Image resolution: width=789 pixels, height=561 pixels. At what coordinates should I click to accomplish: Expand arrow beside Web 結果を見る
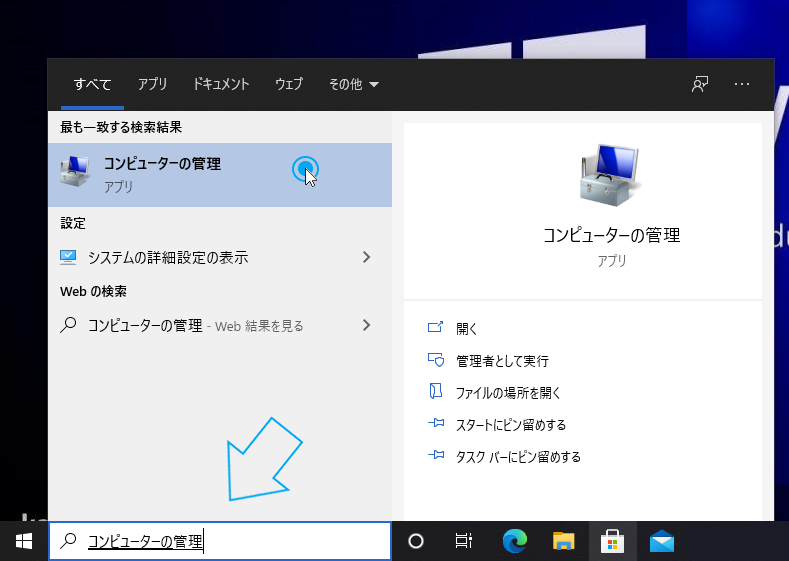click(x=366, y=326)
